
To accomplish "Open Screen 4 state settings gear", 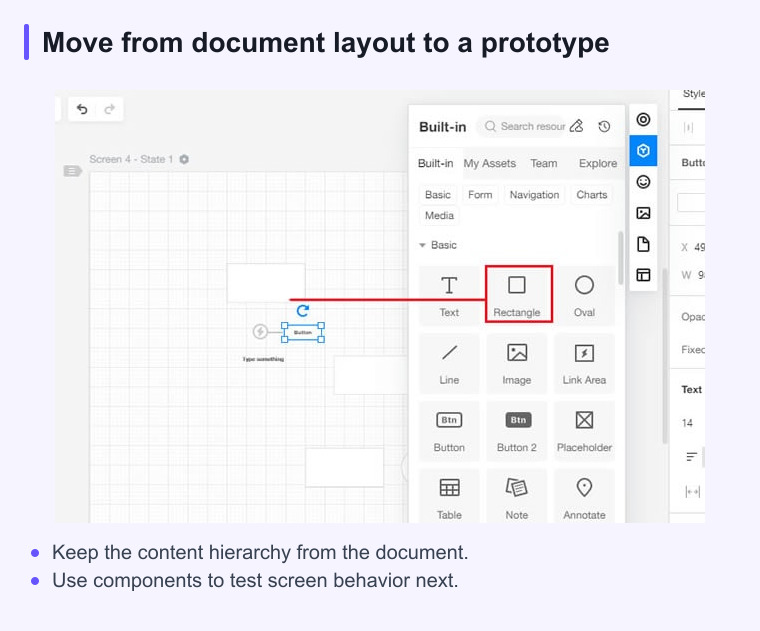I will 184,159.
